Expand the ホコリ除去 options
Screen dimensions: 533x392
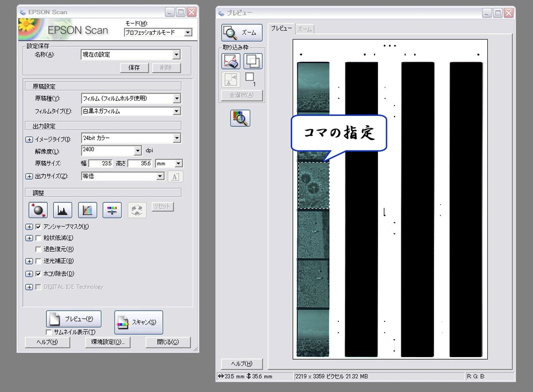pos(29,273)
